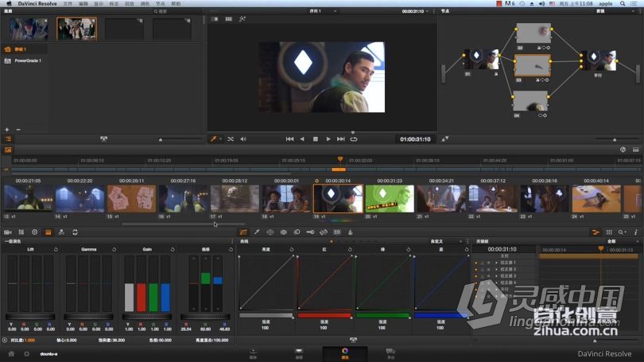Open the 节点 menu

160,3
